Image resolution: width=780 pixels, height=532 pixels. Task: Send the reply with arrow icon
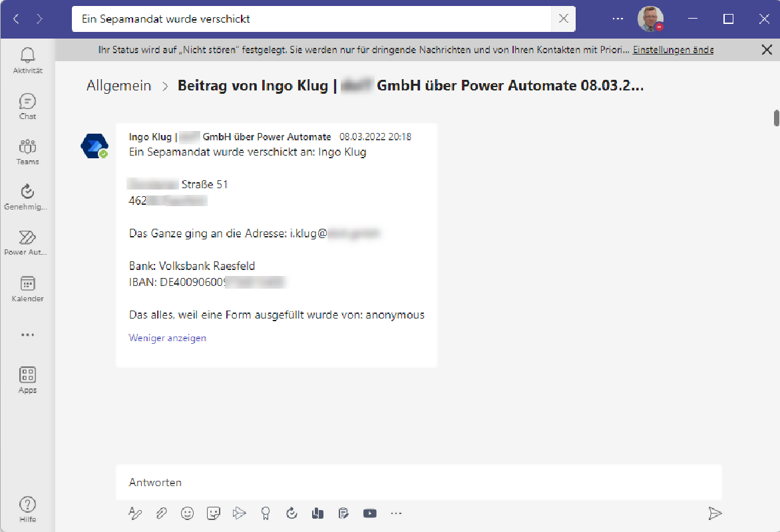[715, 513]
